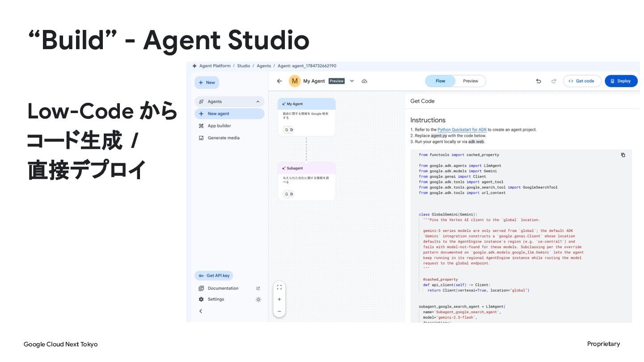Image resolution: width=644 pixels, height=362 pixels.
Task: Select New agent in sidebar
Action: [229, 114]
